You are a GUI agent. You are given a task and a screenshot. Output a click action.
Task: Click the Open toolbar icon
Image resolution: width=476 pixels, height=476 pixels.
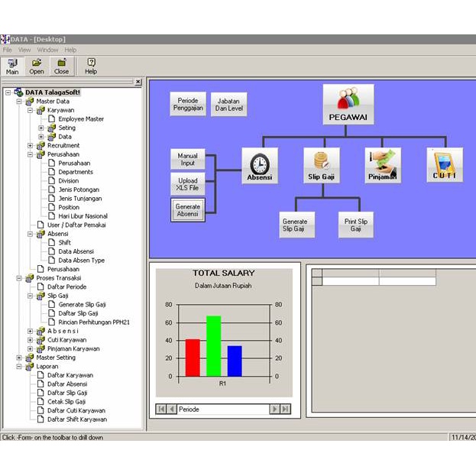(x=37, y=66)
